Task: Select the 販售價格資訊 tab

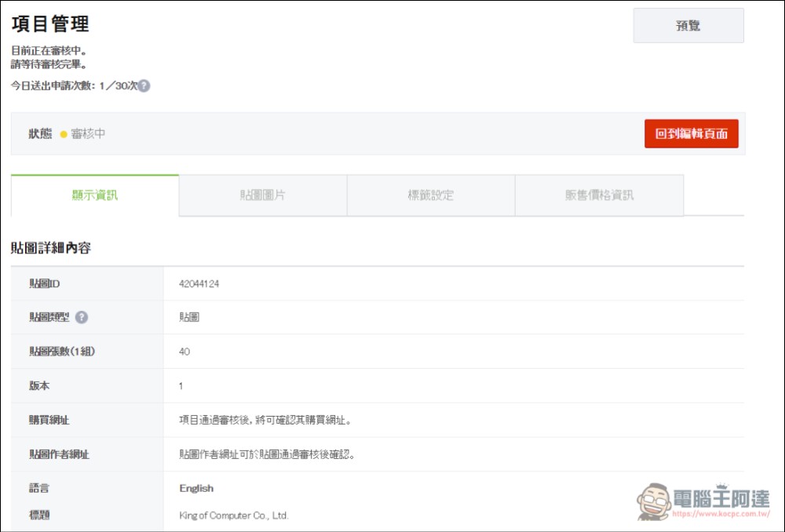Action: coord(598,195)
